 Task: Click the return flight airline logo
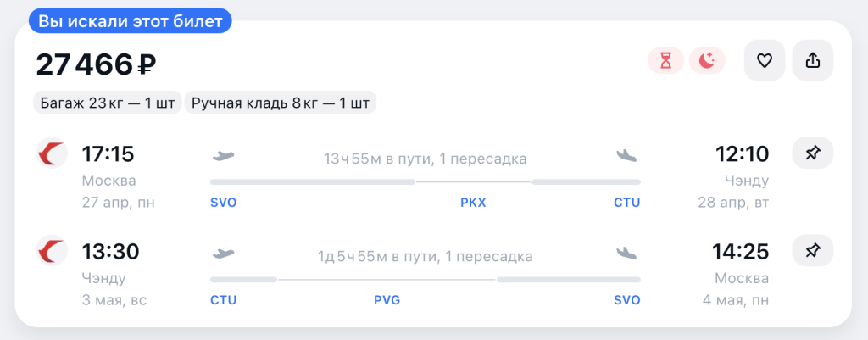tap(53, 252)
